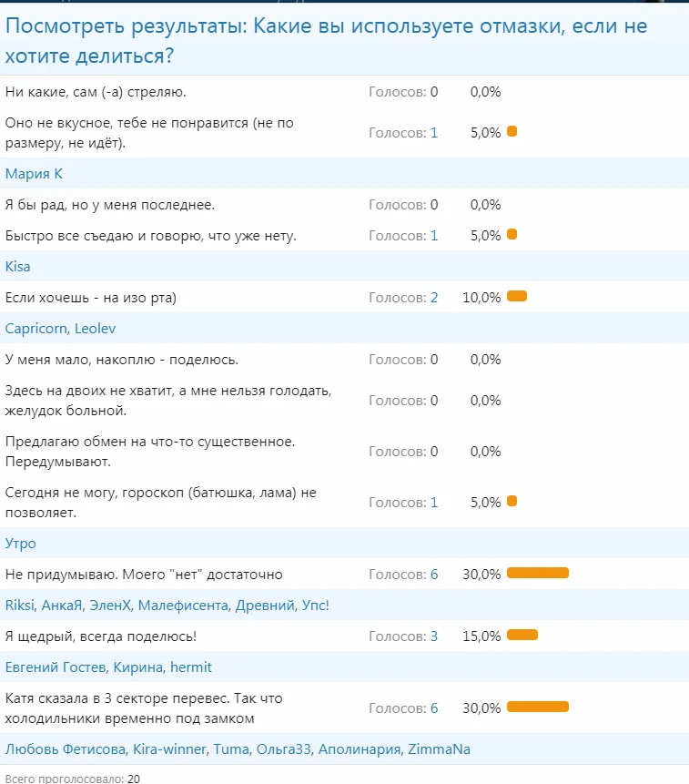Screen dimensions: 689x784
Task: Open Riksi's profile link
Action: pyautogui.click(x=20, y=606)
